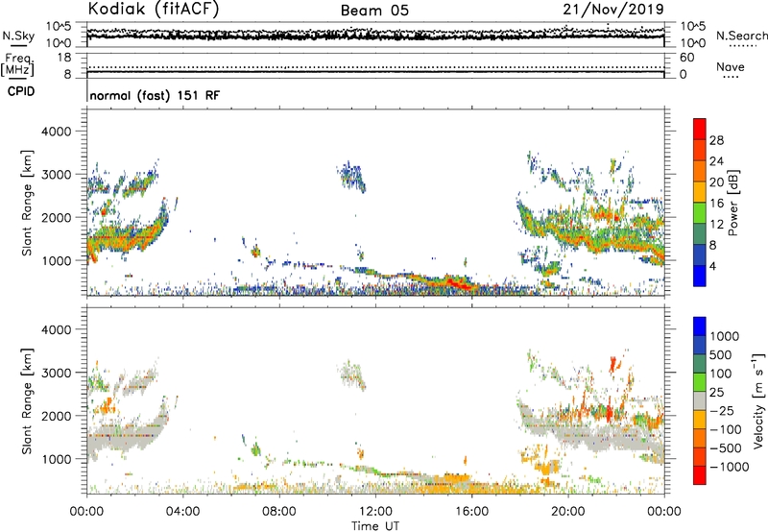Viewport: 768px width, 532px height.
Task: Click the blue bottom of Power colorbar
Action: pyautogui.click(x=700, y=276)
